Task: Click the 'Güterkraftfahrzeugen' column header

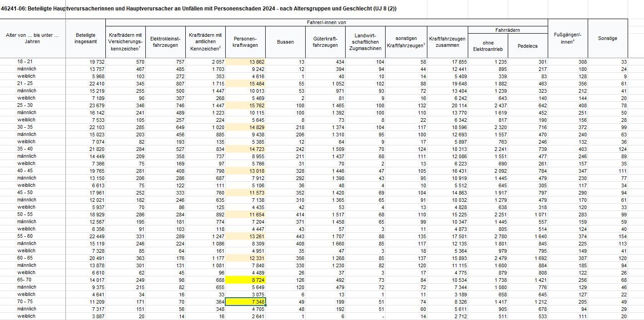Action: pyautogui.click(x=325, y=41)
